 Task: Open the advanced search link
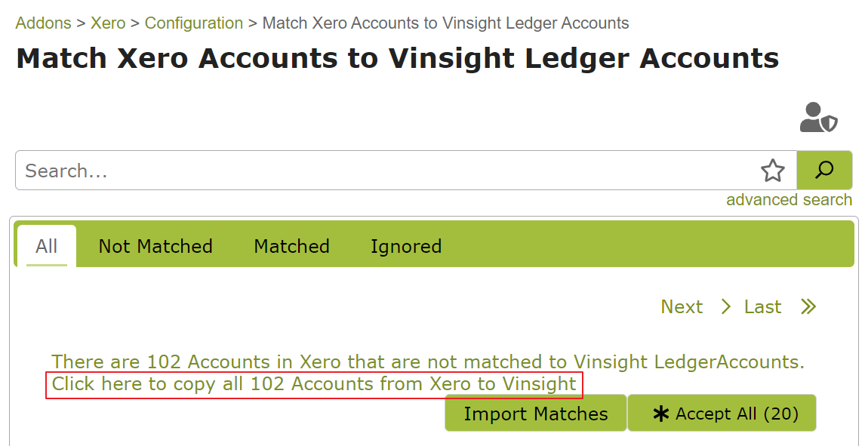(789, 199)
